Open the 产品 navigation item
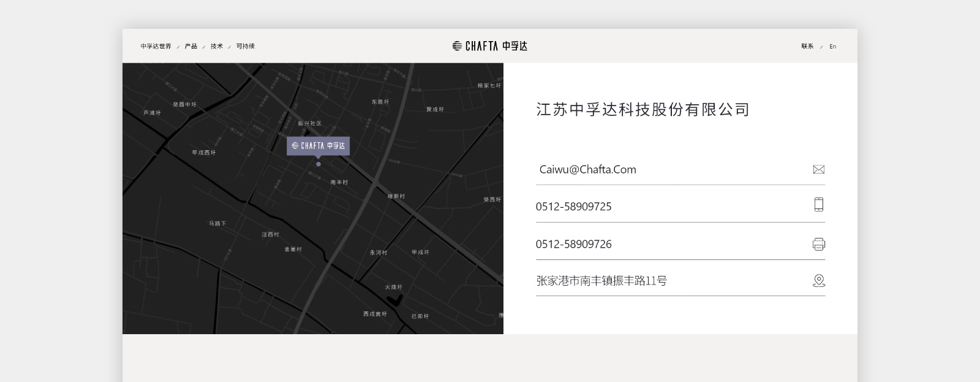Image resolution: width=980 pixels, height=382 pixels. click(x=191, y=47)
